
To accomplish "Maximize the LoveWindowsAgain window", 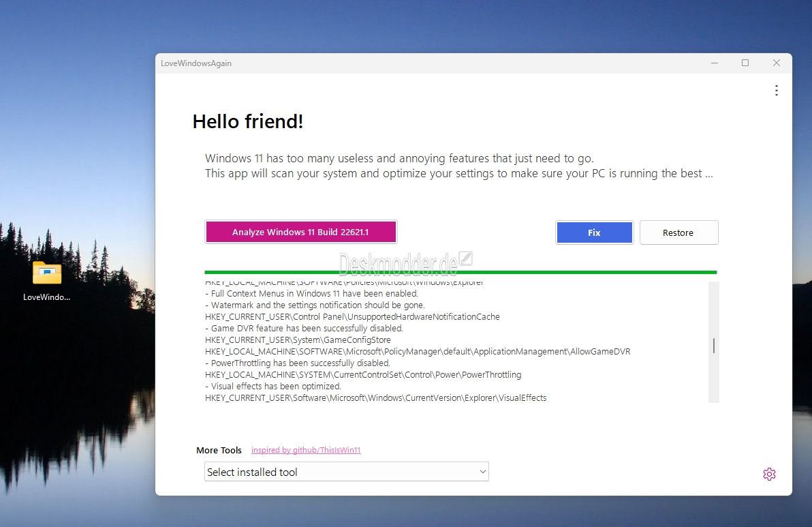I will point(745,63).
